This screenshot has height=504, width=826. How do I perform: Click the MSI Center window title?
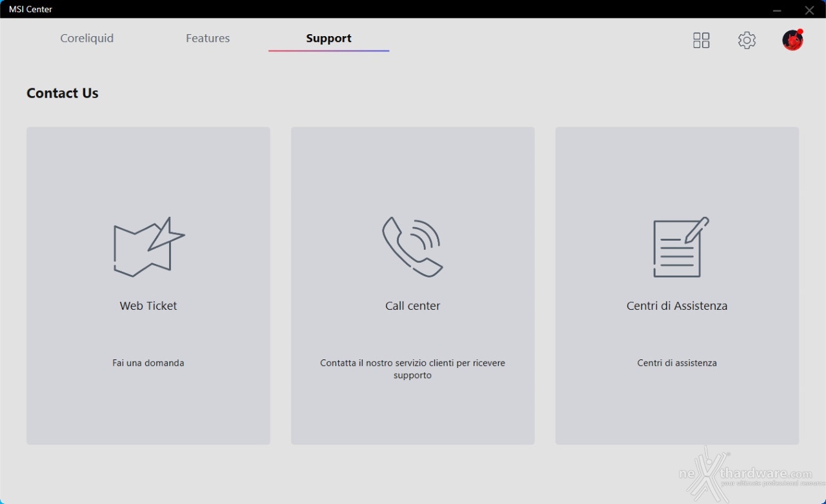pyautogui.click(x=30, y=9)
